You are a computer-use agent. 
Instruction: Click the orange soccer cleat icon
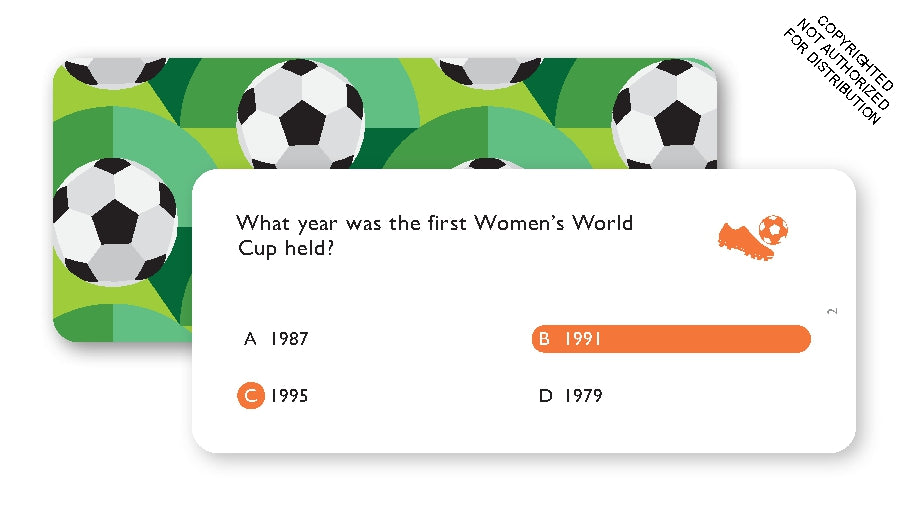[745, 242]
